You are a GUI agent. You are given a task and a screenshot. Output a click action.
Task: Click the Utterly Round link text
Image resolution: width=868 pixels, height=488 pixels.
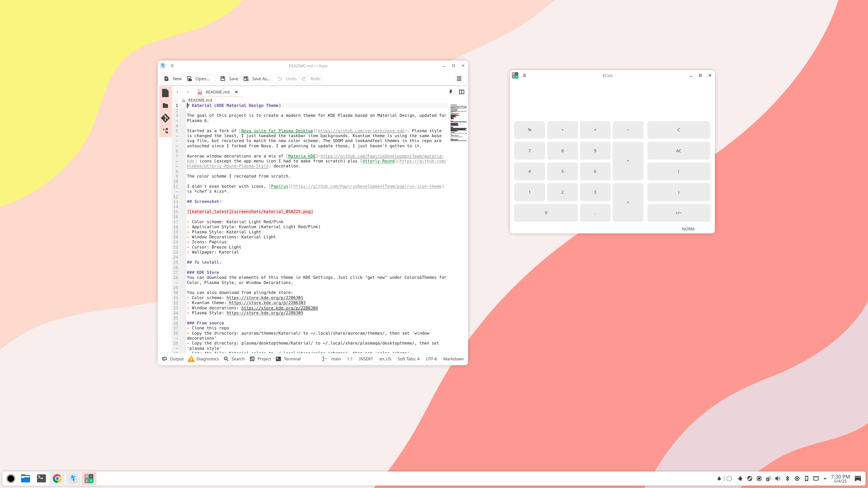(x=378, y=161)
